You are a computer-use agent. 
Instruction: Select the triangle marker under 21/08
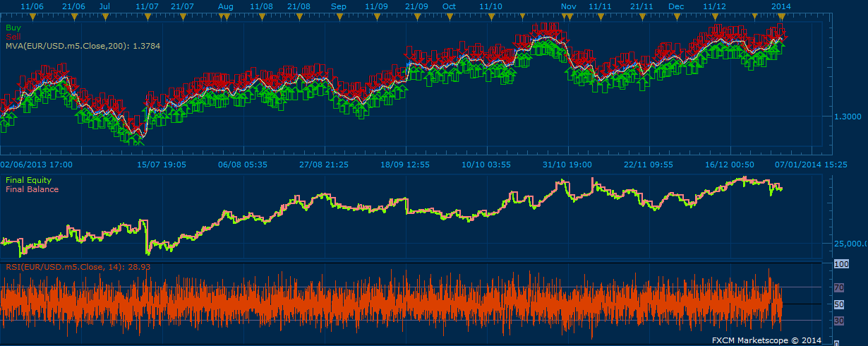point(299,16)
